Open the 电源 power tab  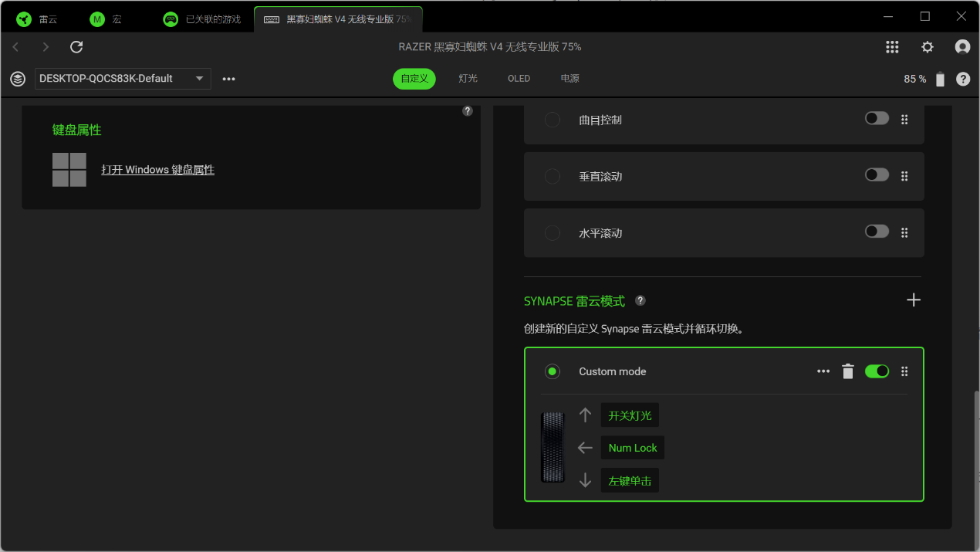pos(570,79)
